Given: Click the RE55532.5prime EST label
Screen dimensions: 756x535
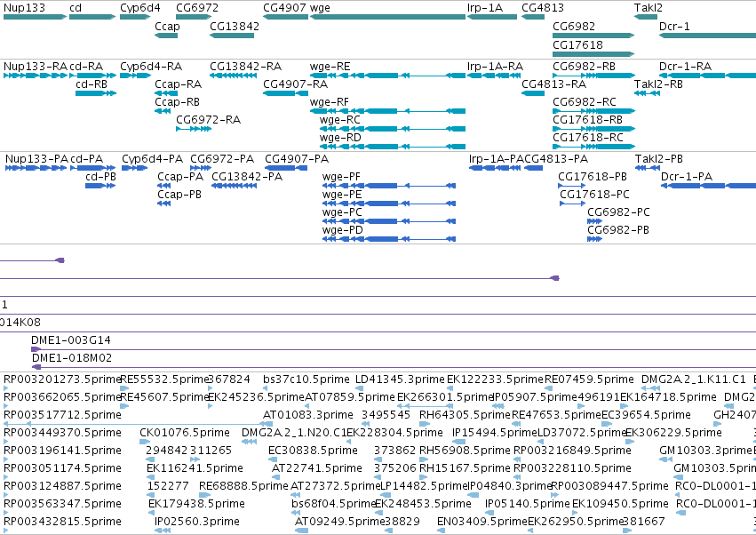Looking at the screenshot, I should point(164,379).
